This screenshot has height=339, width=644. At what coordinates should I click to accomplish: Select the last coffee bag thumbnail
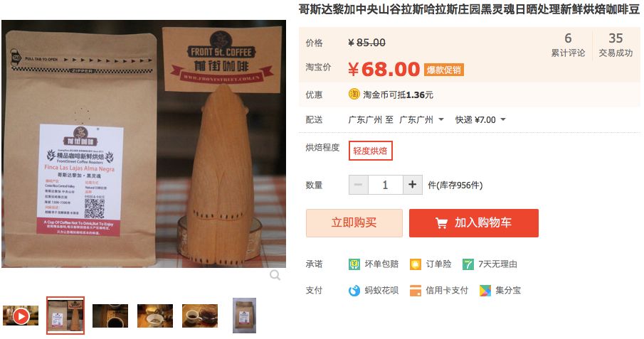244,316
